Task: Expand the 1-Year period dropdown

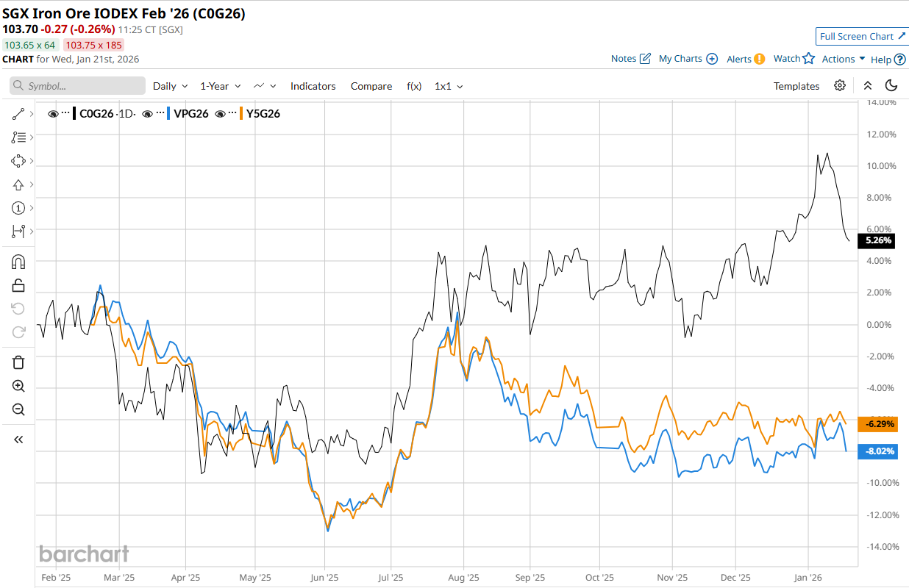Action: [x=220, y=86]
